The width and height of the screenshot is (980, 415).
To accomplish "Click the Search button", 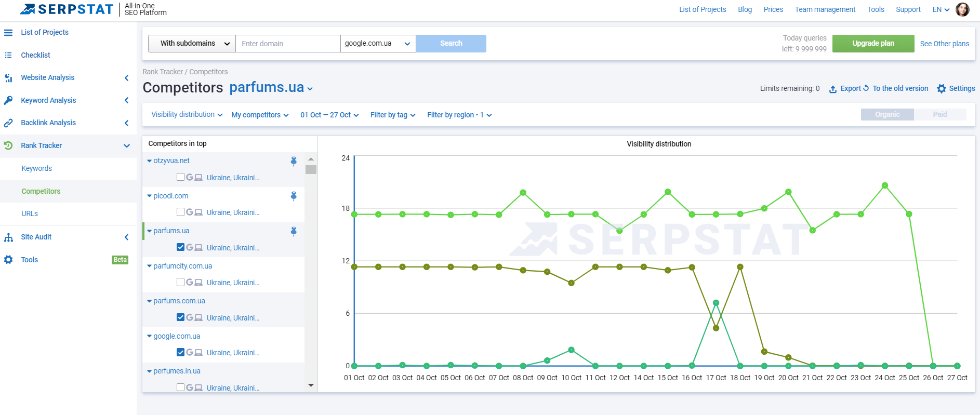I will click(451, 44).
